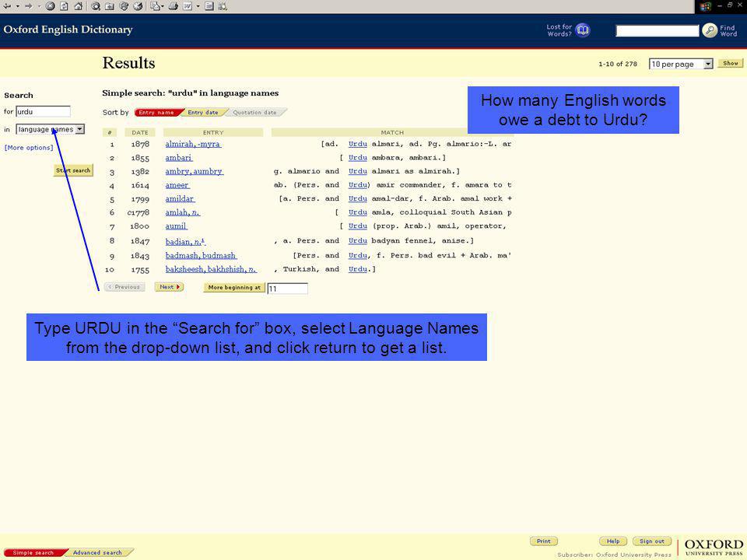Viewport: 747px width, 560px height.
Task: Open the 'aumil' entry link
Action: coord(176,226)
